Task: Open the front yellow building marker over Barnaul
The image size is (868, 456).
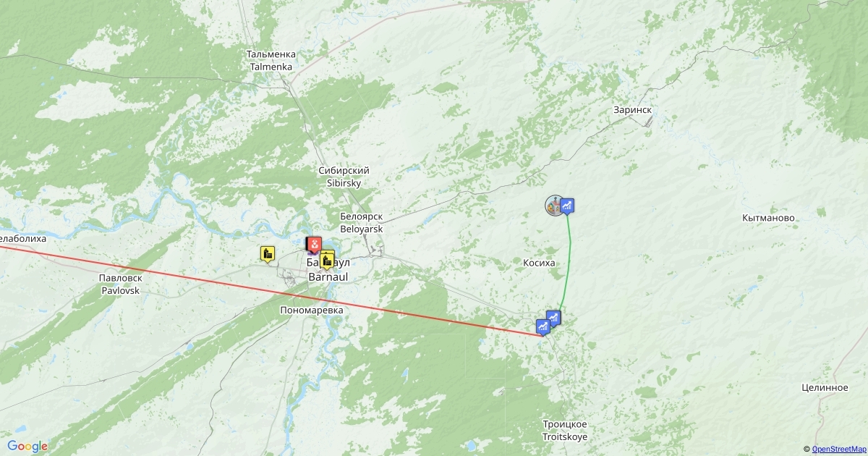Action: 327,260
